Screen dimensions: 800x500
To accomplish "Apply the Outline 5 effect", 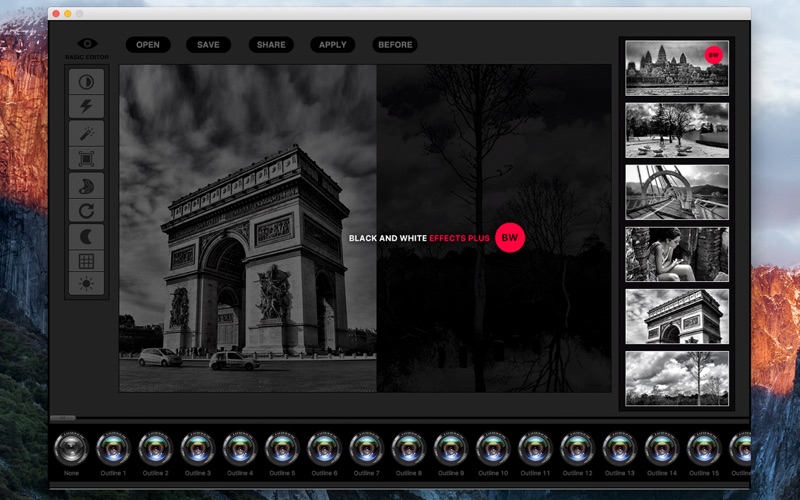I will tap(283, 448).
